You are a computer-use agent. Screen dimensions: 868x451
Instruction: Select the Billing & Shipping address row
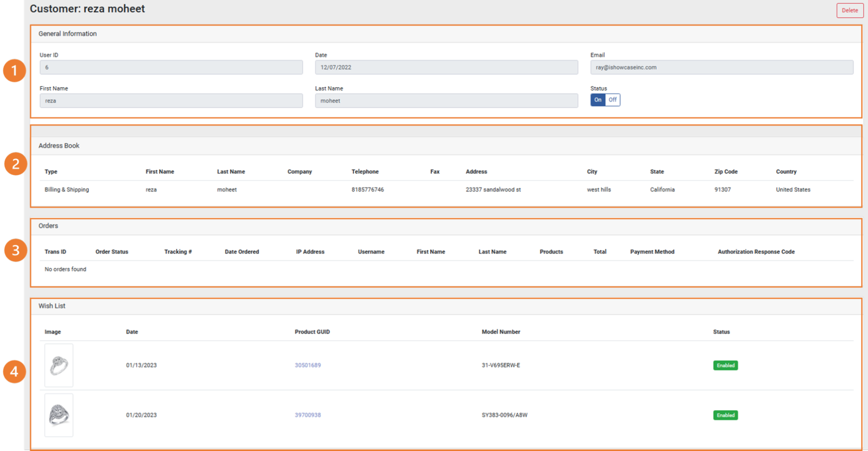tap(67, 190)
